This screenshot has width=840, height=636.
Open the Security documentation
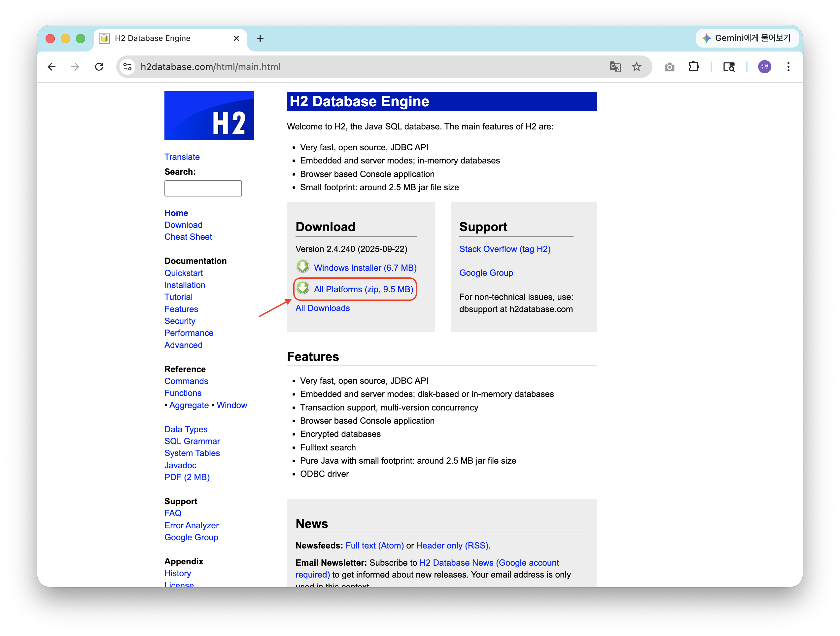180,321
